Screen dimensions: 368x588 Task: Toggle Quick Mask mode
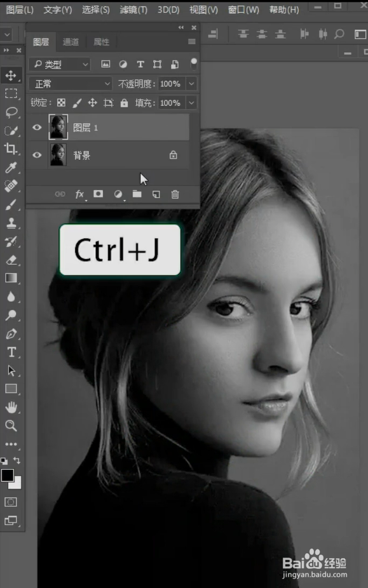click(x=11, y=502)
